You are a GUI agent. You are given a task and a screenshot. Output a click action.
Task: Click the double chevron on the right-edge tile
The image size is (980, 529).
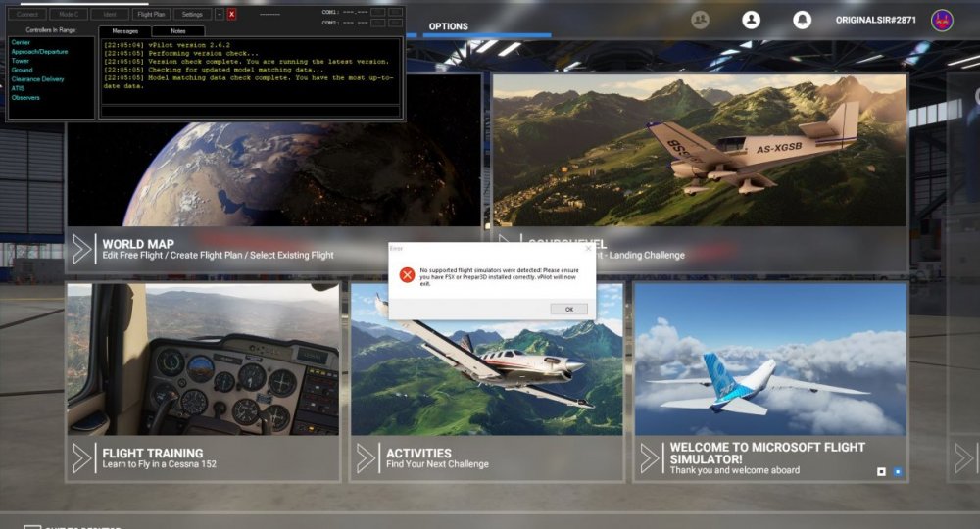963,458
